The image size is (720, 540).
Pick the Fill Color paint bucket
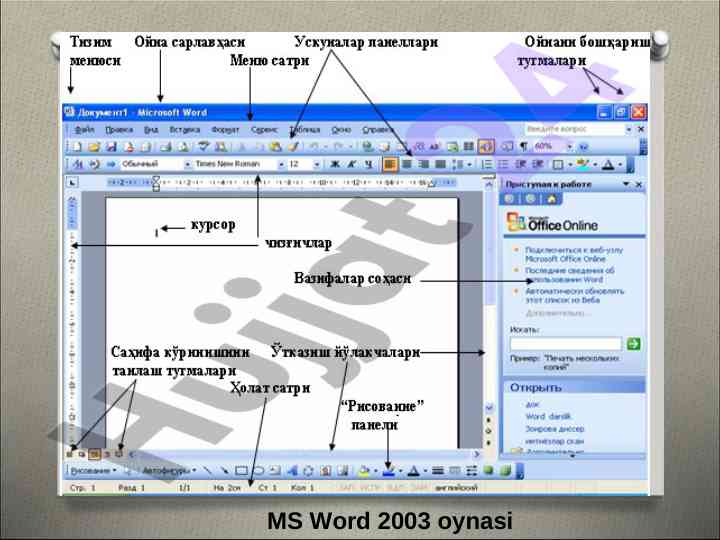363,471
